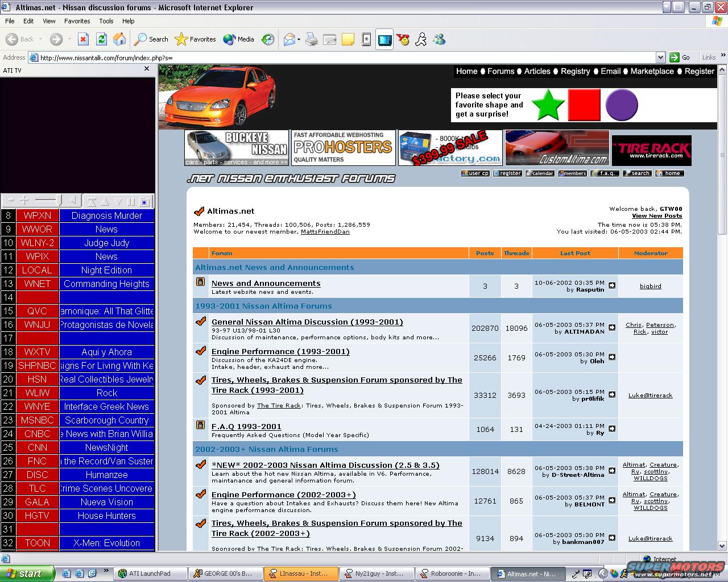
Task: Click go-to-last-post arrow for News and Announcements
Action: (612, 285)
